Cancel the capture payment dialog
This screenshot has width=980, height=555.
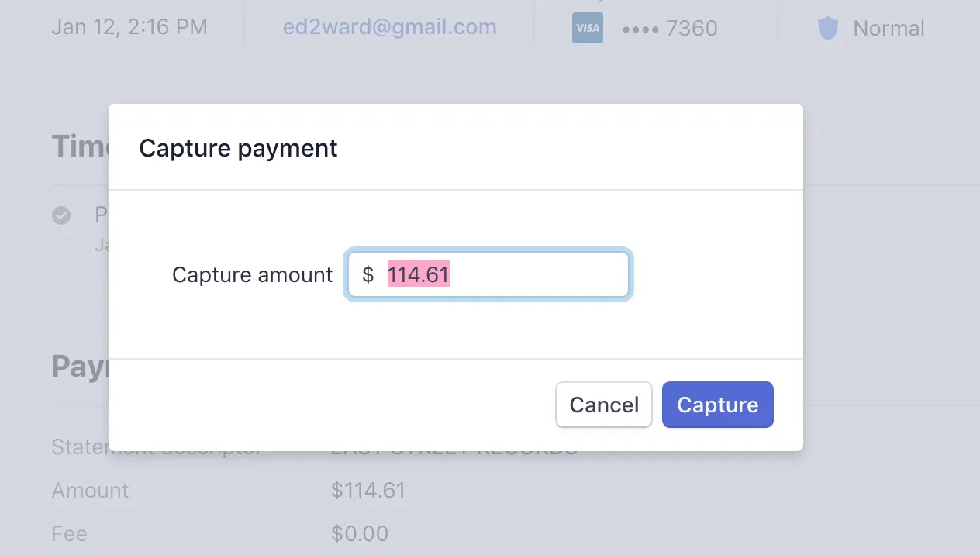tap(603, 405)
